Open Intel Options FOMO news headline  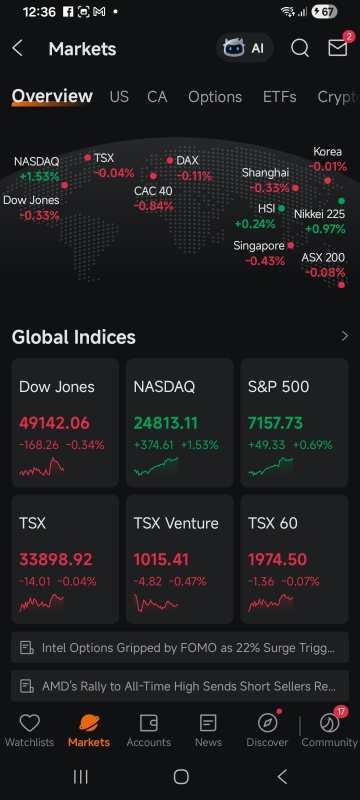click(180, 647)
